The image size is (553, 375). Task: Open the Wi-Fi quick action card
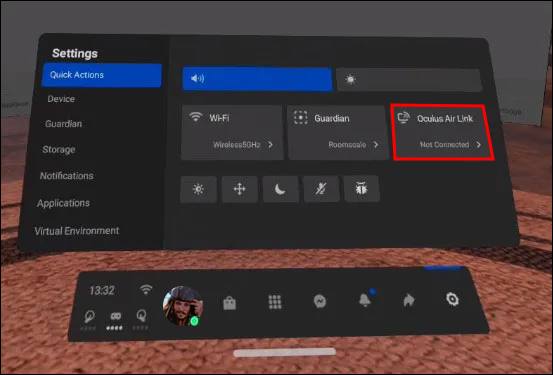(232, 133)
